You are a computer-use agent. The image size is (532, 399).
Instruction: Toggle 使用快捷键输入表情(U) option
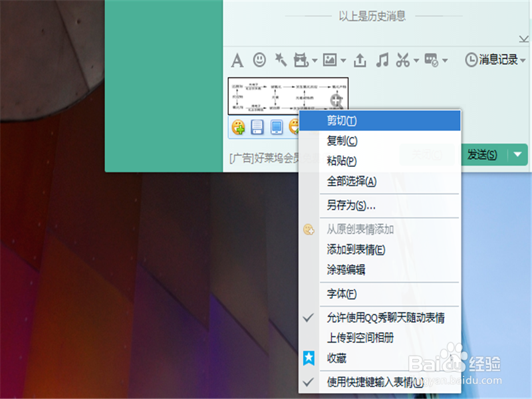tap(380, 382)
